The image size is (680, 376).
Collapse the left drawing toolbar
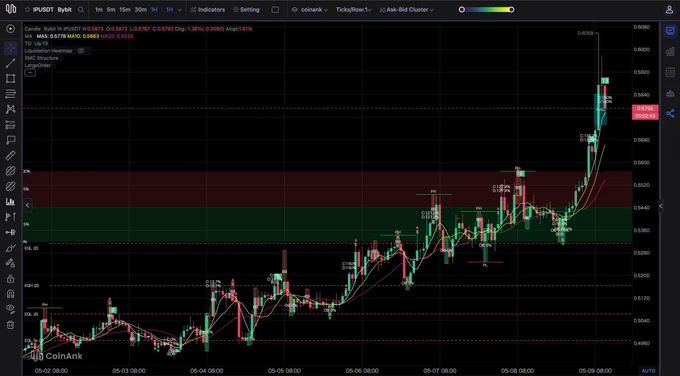(x=27, y=205)
